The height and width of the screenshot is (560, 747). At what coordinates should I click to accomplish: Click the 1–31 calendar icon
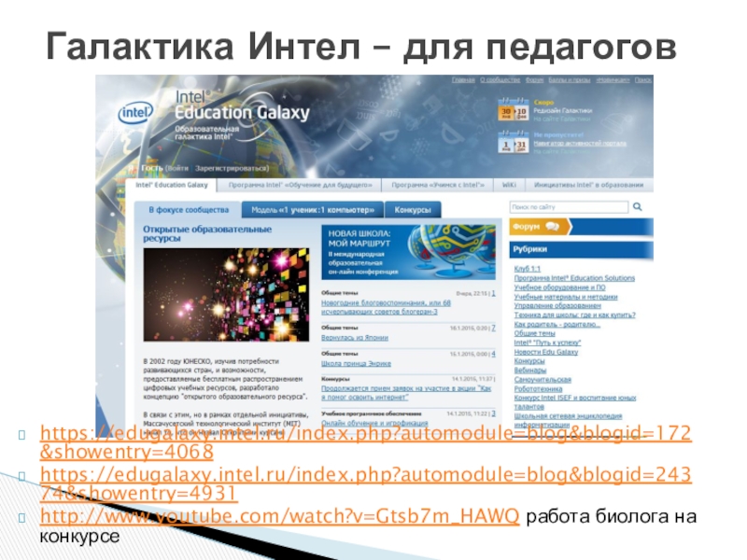(513, 143)
